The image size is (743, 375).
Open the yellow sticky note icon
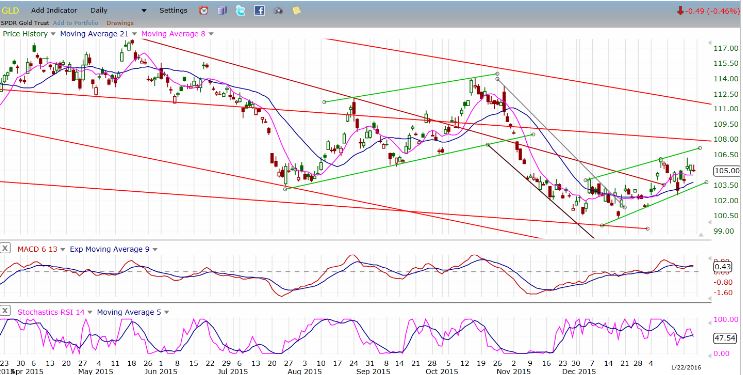(x=297, y=10)
